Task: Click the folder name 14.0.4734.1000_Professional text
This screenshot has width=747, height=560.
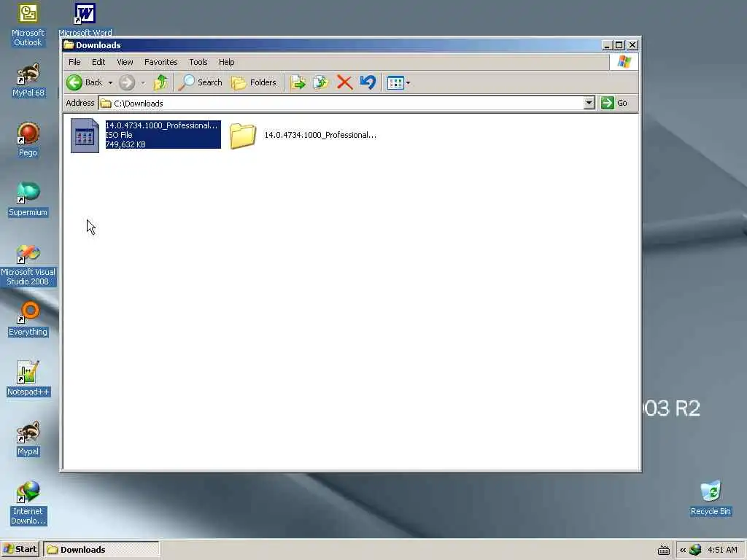Action: coord(320,135)
